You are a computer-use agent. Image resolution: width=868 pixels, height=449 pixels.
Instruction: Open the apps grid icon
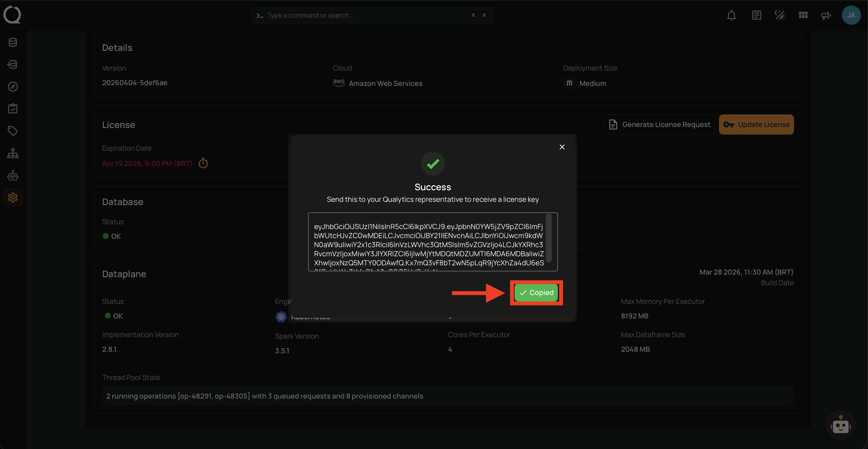(803, 15)
